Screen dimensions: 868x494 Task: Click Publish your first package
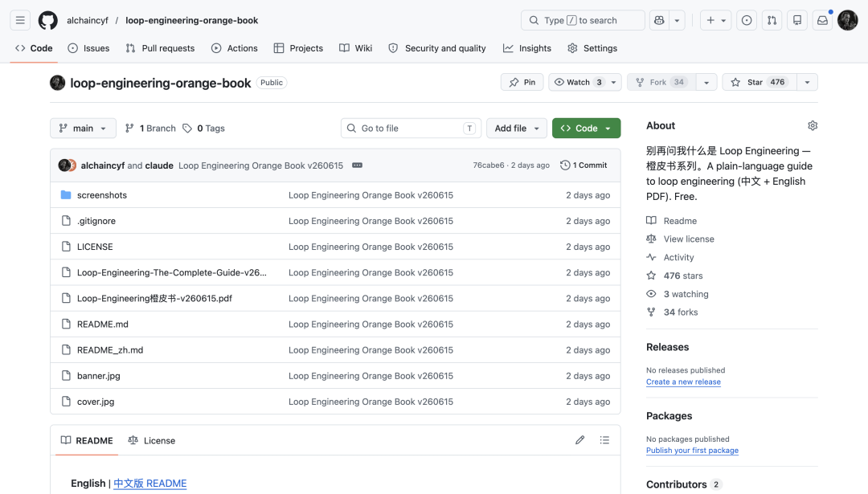tap(692, 451)
